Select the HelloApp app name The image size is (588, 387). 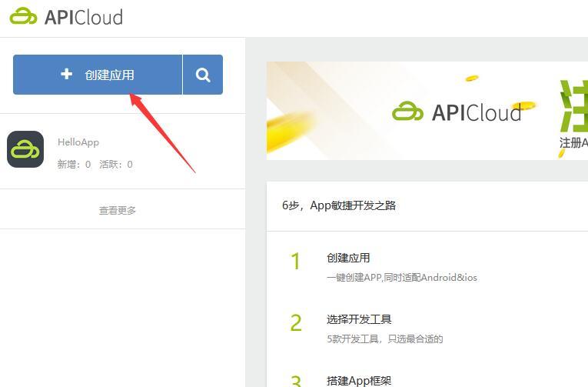(78, 142)
